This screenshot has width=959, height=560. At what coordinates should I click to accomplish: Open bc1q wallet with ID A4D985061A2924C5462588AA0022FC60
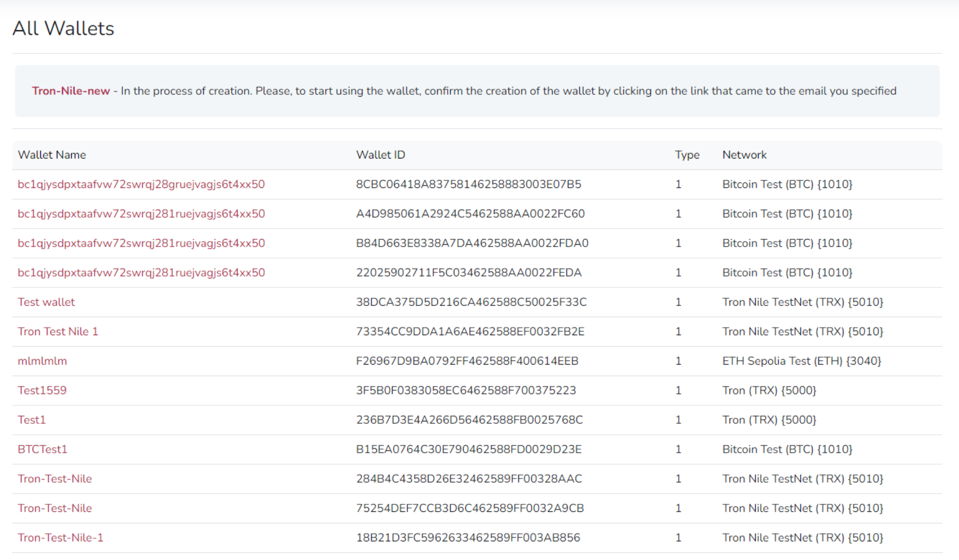click(x=141, y=214)
